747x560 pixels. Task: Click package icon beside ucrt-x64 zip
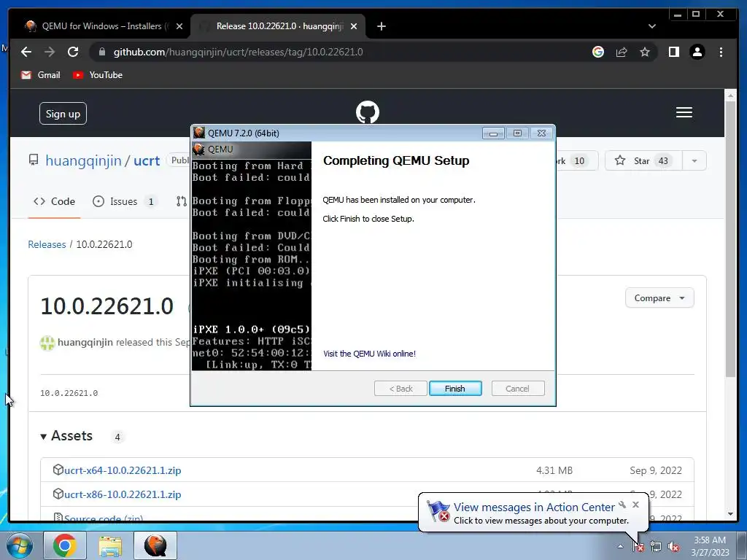58,470
